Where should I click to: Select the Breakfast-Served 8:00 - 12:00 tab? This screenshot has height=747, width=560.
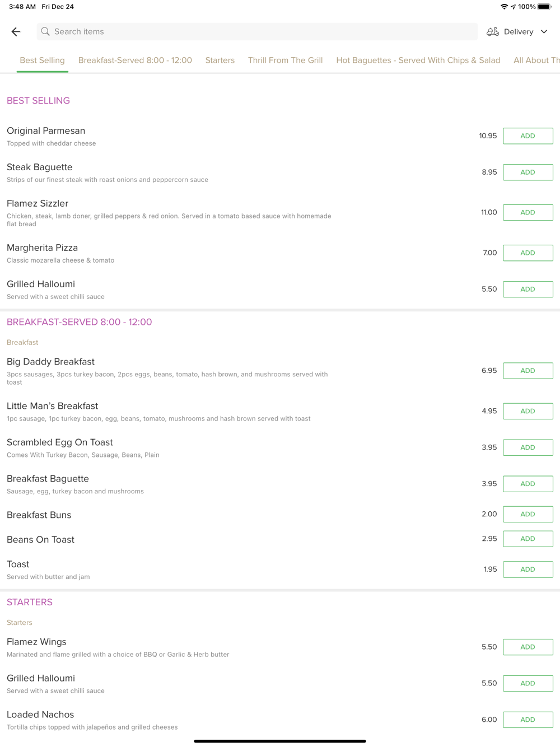135,60
